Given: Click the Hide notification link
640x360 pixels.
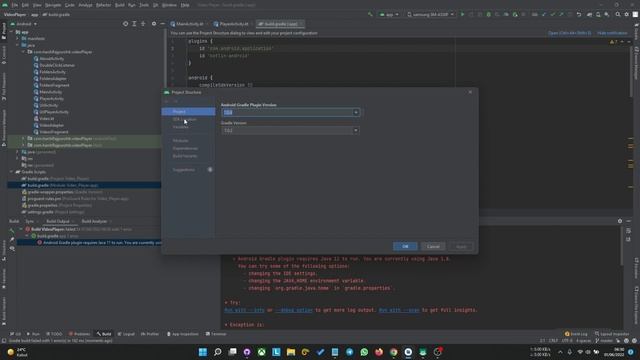Looking at the screenshot, I should (612, 33).
